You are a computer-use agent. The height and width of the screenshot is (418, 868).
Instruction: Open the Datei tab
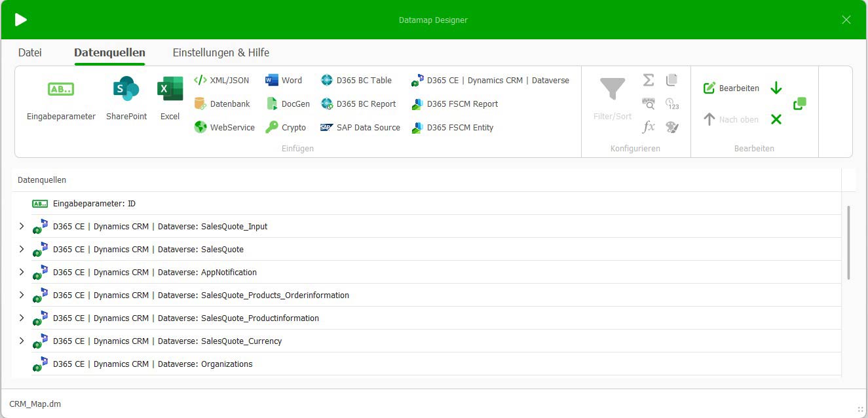point(30,53)
